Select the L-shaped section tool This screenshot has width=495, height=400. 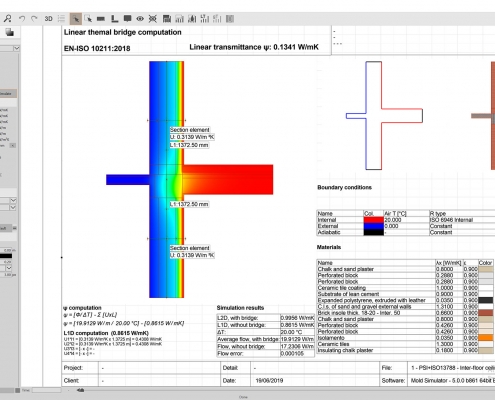click(x=114, y=19)
